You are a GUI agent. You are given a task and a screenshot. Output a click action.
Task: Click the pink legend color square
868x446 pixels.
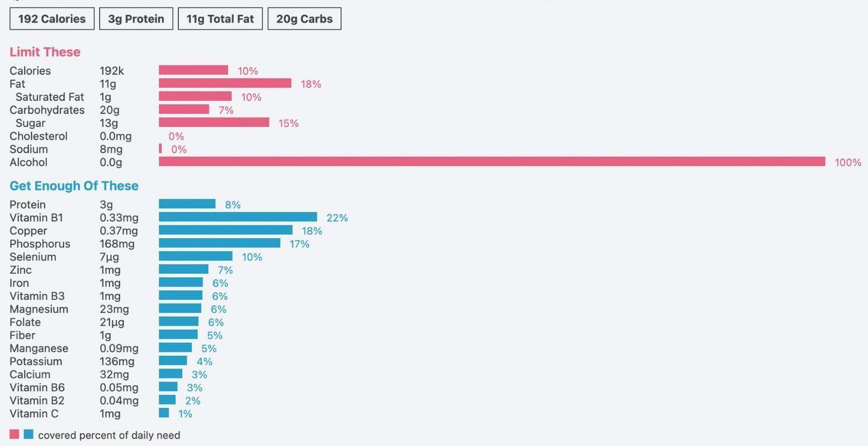coord(15,434)
